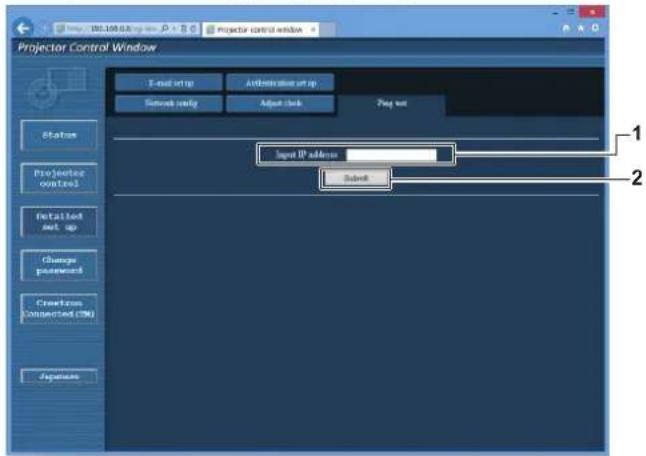
Task: Open the Network config page
Action: tap(169, 103)
